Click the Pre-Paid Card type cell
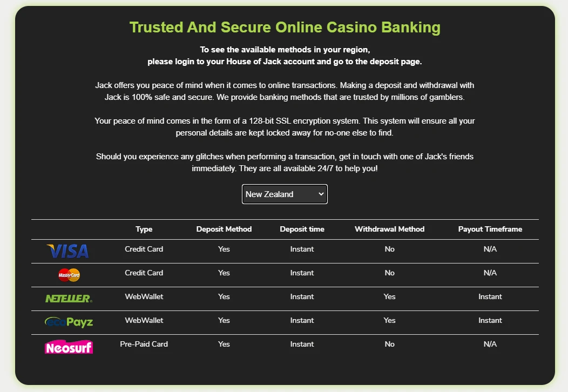The height and width of the screenshot is (392, 568). pos(144,344)
